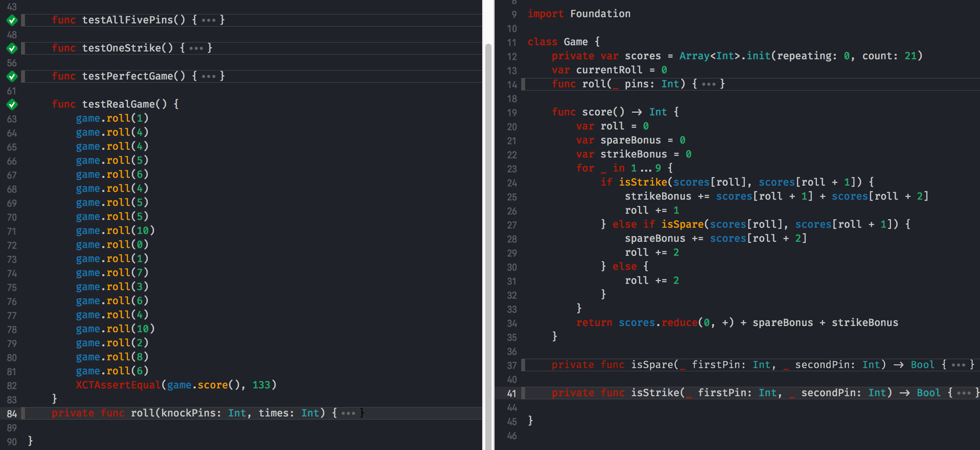This screenshot has width=980, height=450.
Task: Expand the folded isSpare function body
Action: tap(958, 365)
